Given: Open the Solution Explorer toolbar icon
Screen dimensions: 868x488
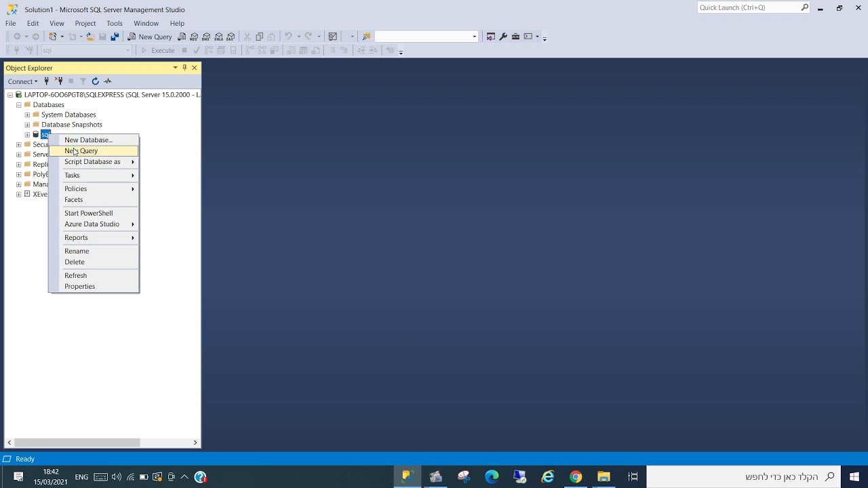Looking at the screenshot, I should 491,37.
